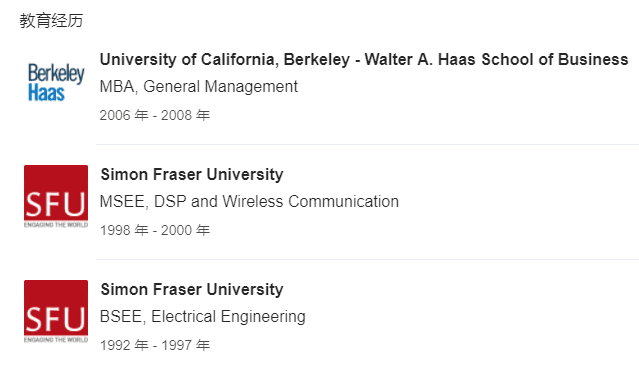Select tagline under MSEE entry's SFU logo
The height and width of the screenshot is (368, 639).
tap(56, 225)
